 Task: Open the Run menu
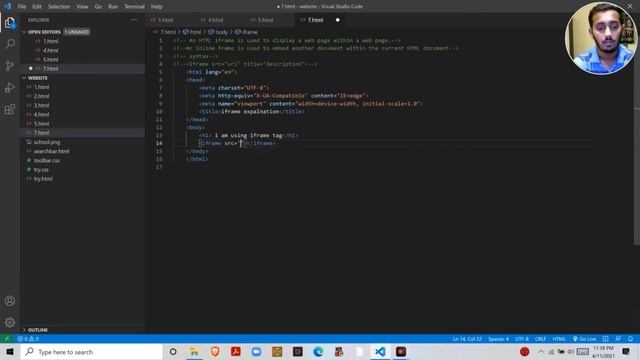coord(113,7)
